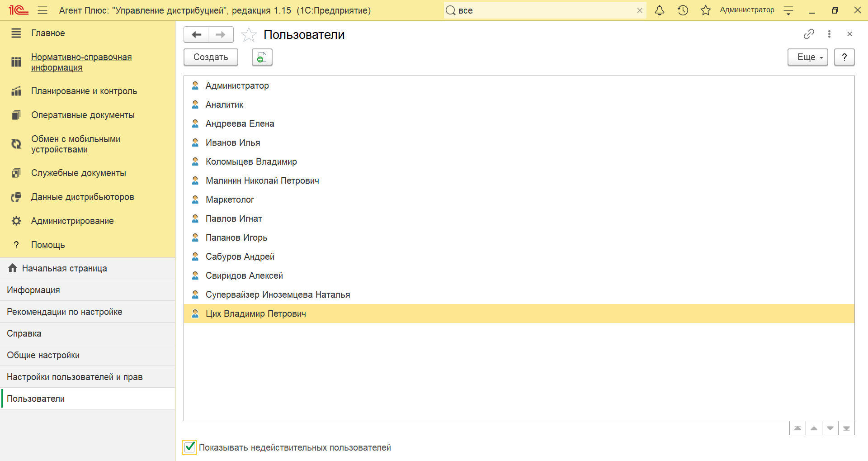Screen dimensions: 868x461
Task: Select user Коломыцев Владимир
Action: (x=519, y=162)
